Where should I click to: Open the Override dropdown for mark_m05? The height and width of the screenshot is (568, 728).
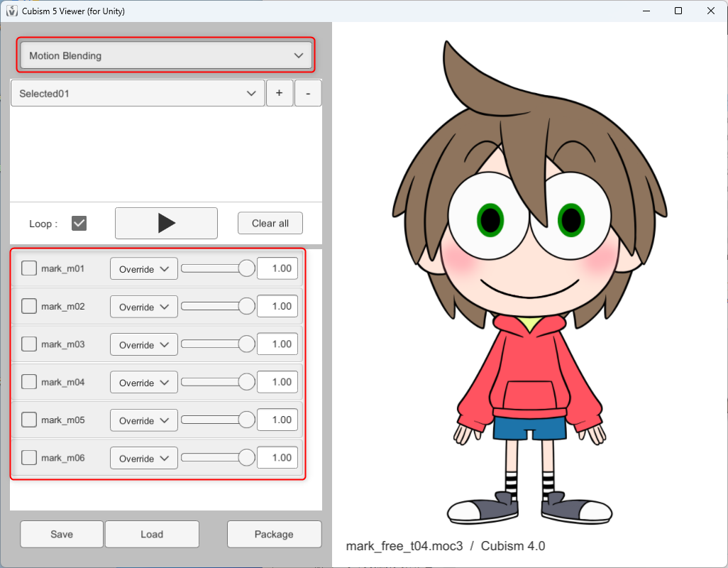[x=144, y=420]
